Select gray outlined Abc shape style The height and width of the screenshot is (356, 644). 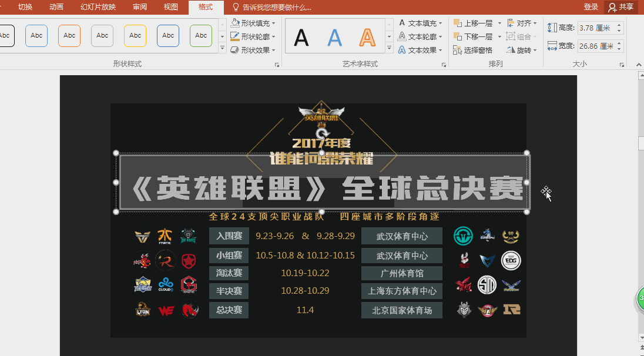tap(102, 35)
